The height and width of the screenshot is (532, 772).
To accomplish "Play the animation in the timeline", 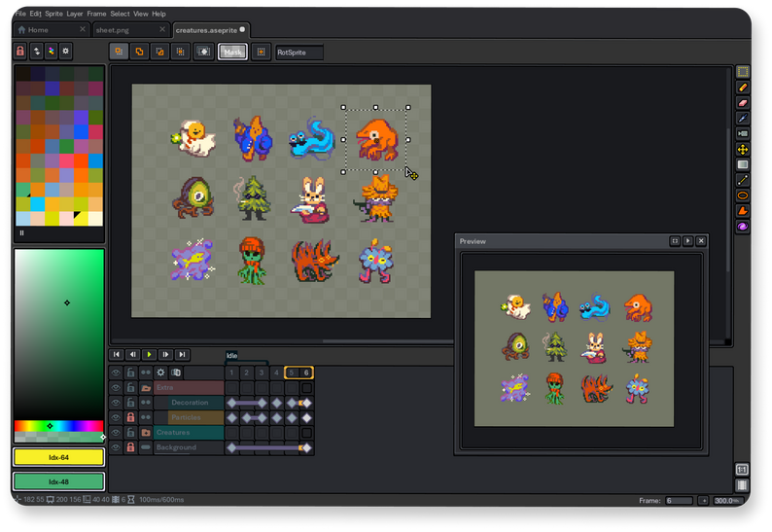I will click(x=149, y=355).
